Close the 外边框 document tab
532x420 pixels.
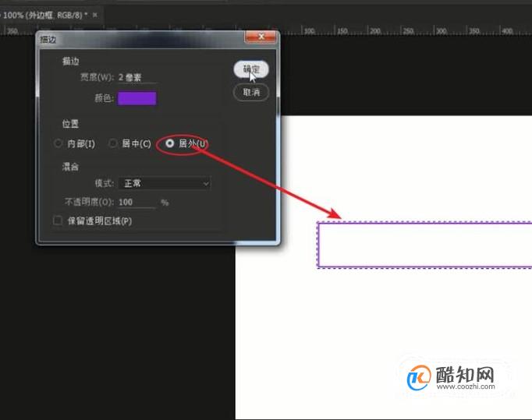[95, 15]
